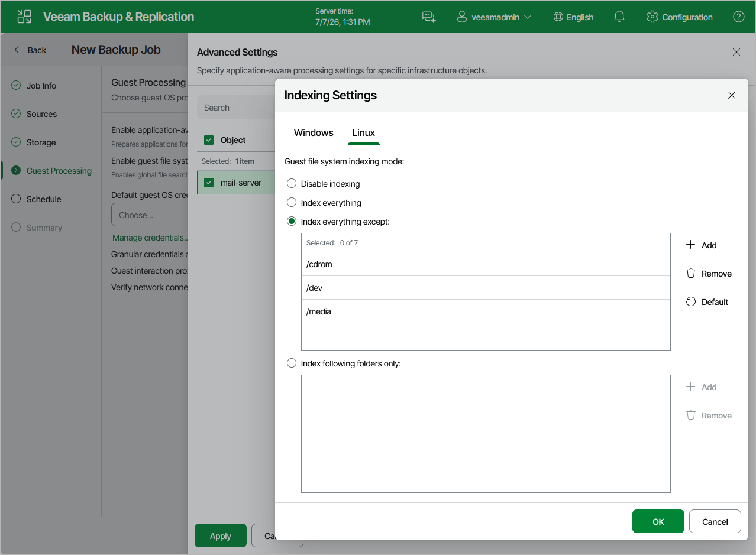This screenshot has height=555, width=756.
Task: Select Disable indexing option
Action: pyautogui.click(x=292, y=183)
